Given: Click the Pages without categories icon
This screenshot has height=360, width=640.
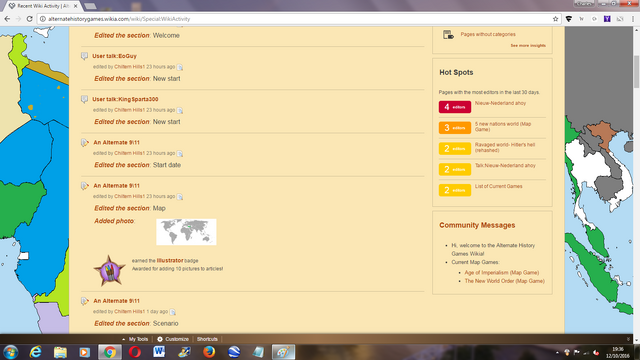Looking at the screenshot, I should point(448,35).
